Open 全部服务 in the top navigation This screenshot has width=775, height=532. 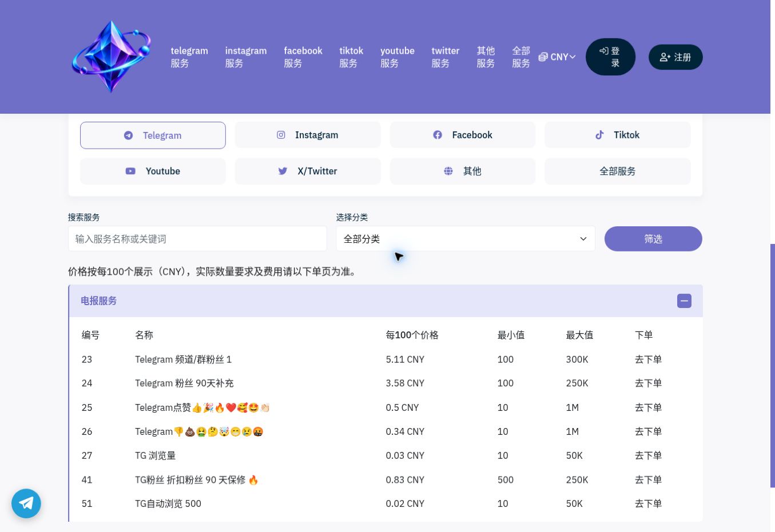pos(521,57)
